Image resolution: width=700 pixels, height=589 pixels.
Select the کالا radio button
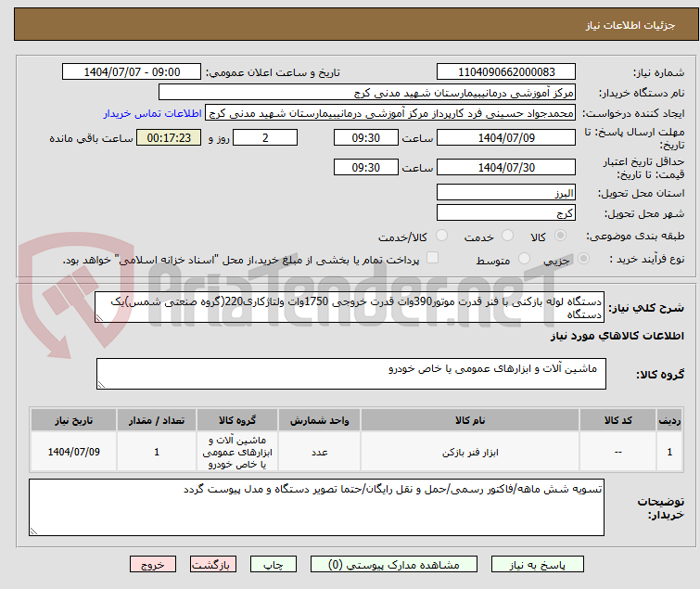pos(560,236)
